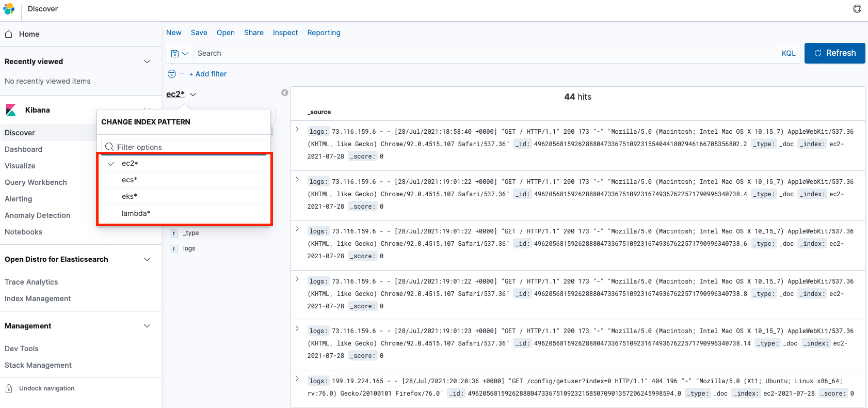Viewport: 868px width, 408px height.
Task: Open Stack Management in the sidebar
Action: pyautogui.click(x=38, y=365)
